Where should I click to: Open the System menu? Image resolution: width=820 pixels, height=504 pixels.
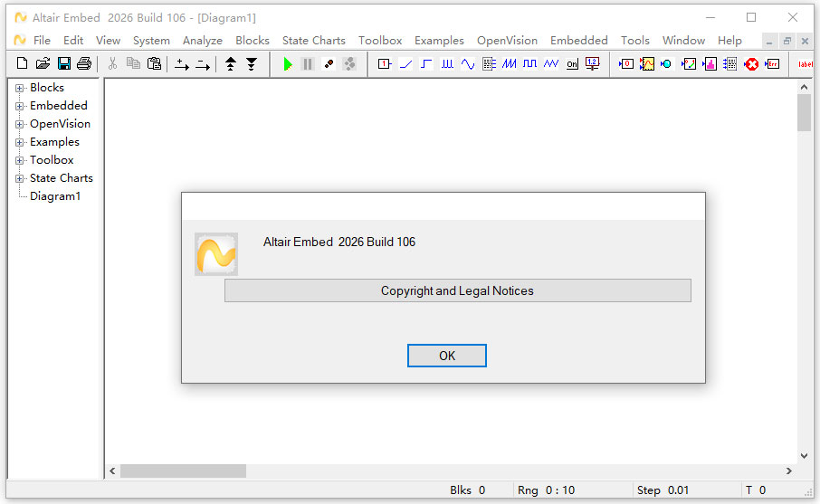coord(151,40)
